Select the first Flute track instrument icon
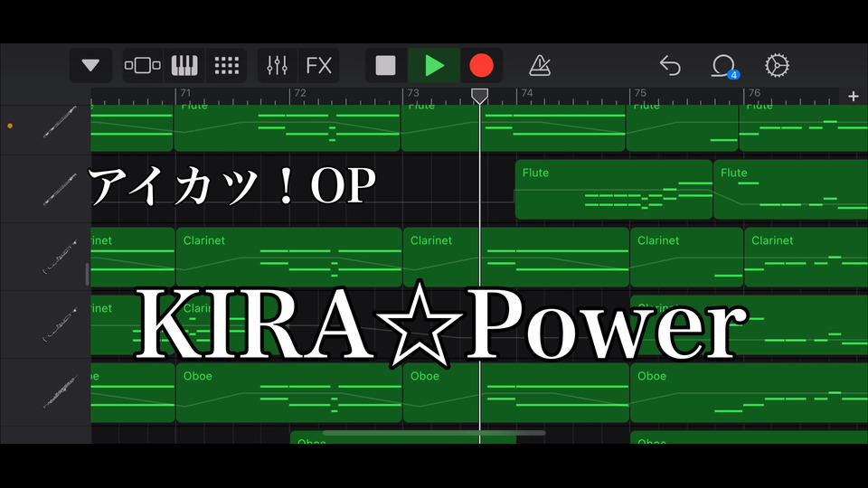This screenshot has width=868, height=488. pos(60,122)
